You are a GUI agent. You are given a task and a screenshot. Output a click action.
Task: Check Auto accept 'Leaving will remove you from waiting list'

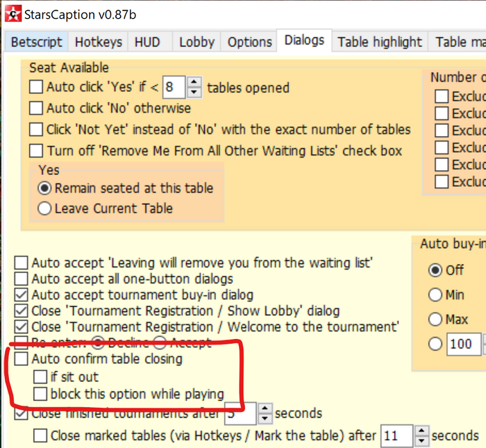pos(21,263)
